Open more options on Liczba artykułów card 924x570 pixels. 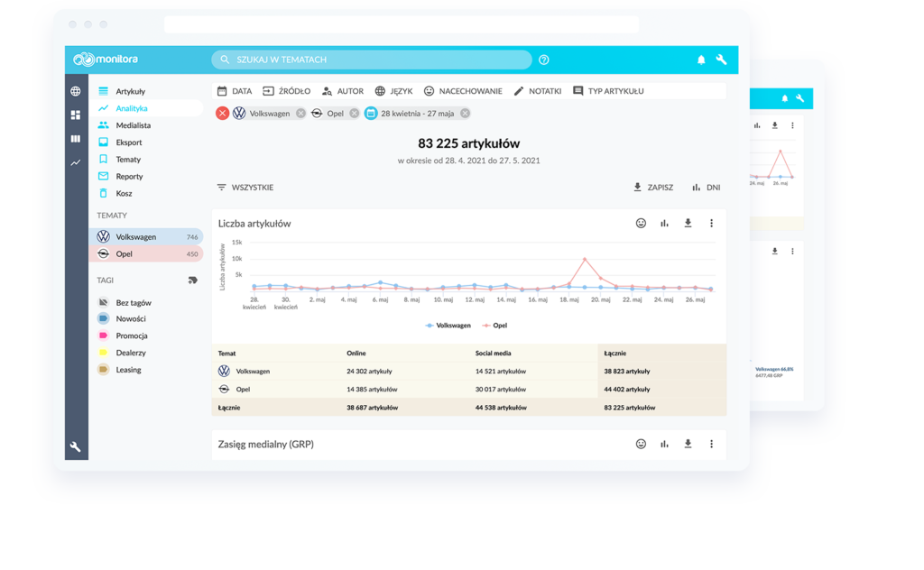click(x=711, y=223)
